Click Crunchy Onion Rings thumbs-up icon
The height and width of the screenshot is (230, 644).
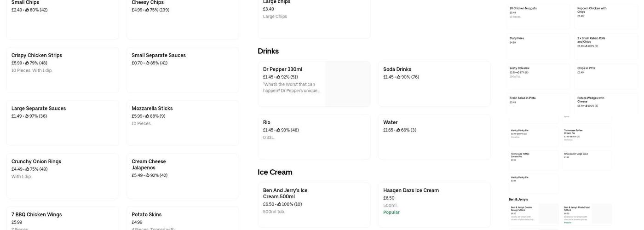click(27, 169)
